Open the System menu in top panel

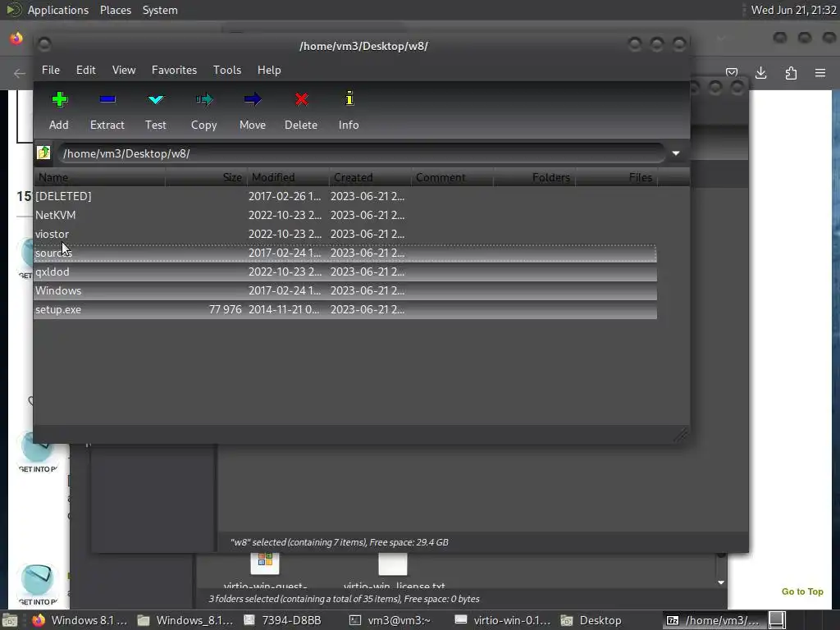pos(160,10)
